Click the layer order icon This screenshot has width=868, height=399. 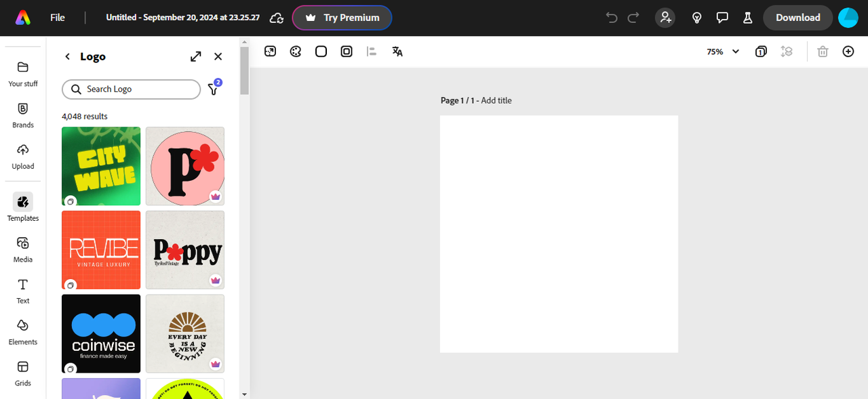coord(787,51)
